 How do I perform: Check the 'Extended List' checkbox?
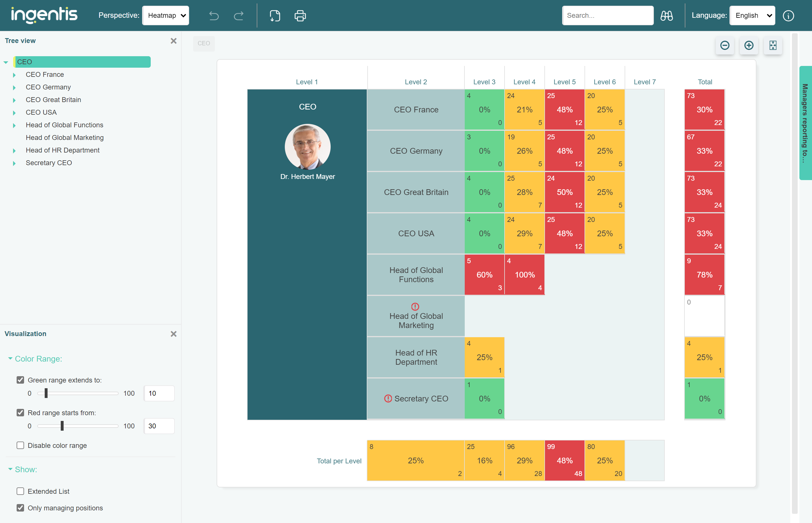pos(20,491)
